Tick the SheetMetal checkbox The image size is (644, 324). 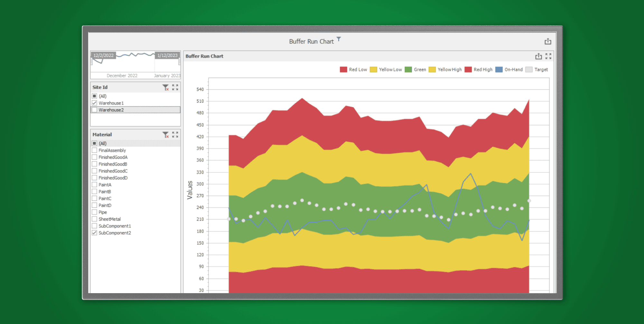tap(95, 219)
